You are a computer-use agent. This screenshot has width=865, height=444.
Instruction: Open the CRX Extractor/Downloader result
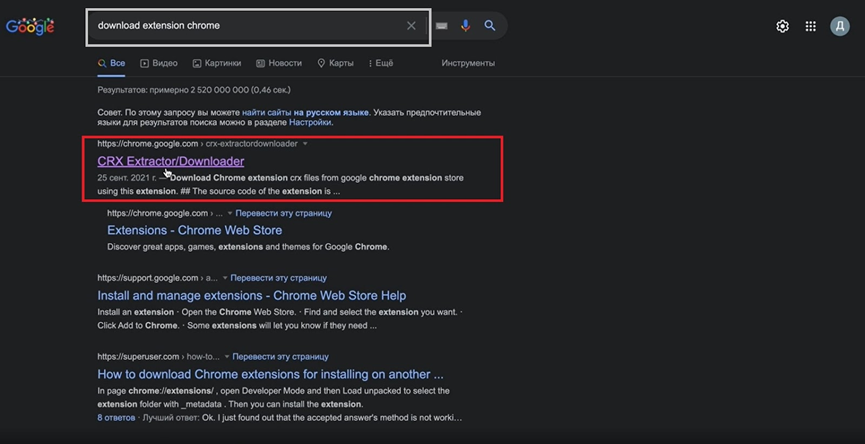pyautogui.click(x=170, y=161)
